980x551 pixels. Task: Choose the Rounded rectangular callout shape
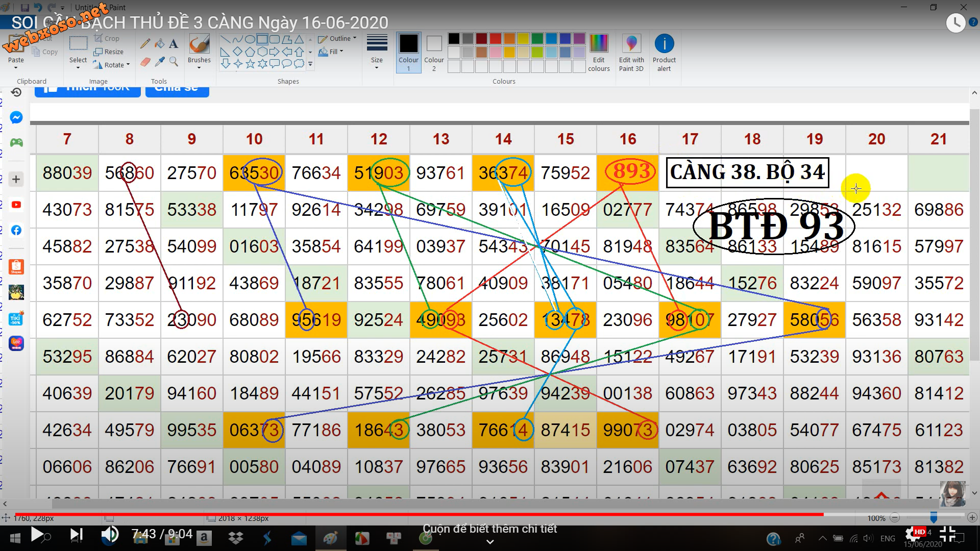(275, 64)
